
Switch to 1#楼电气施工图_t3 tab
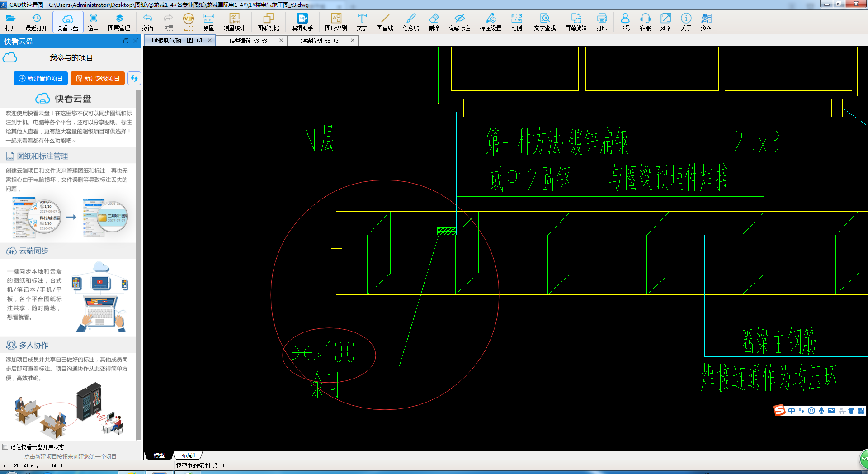click(x=177, y=40)
